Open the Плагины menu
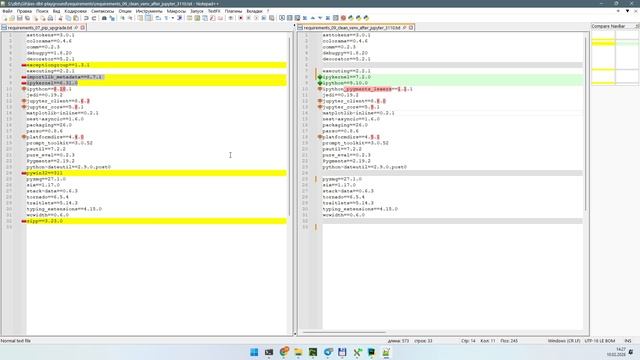The height and width of the screenshot is (360, 640). pyautogui.click(x=233, y=11)
